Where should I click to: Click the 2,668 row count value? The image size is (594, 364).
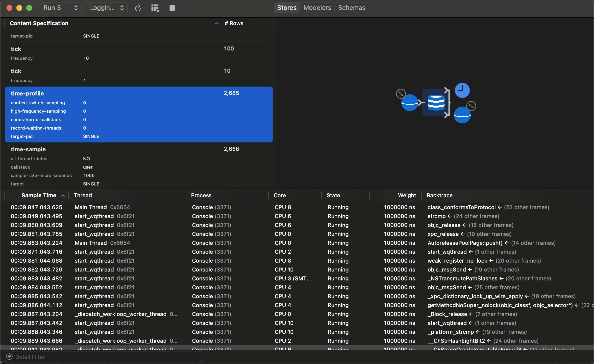tap(231, 149)
